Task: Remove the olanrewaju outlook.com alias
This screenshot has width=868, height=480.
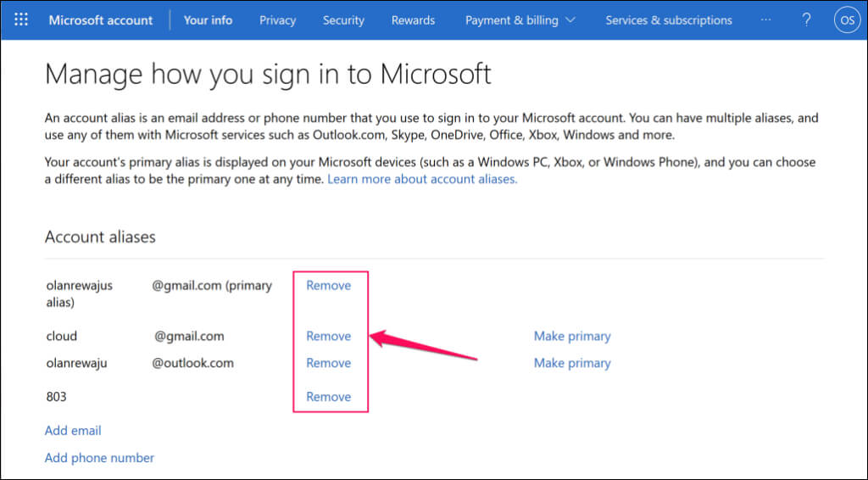Action: 329,363
